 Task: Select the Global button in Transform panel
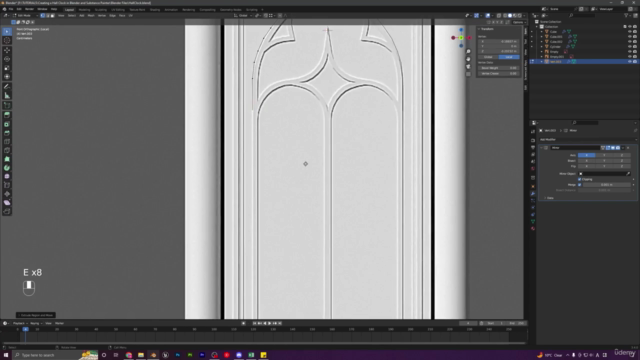pos(488,57)
